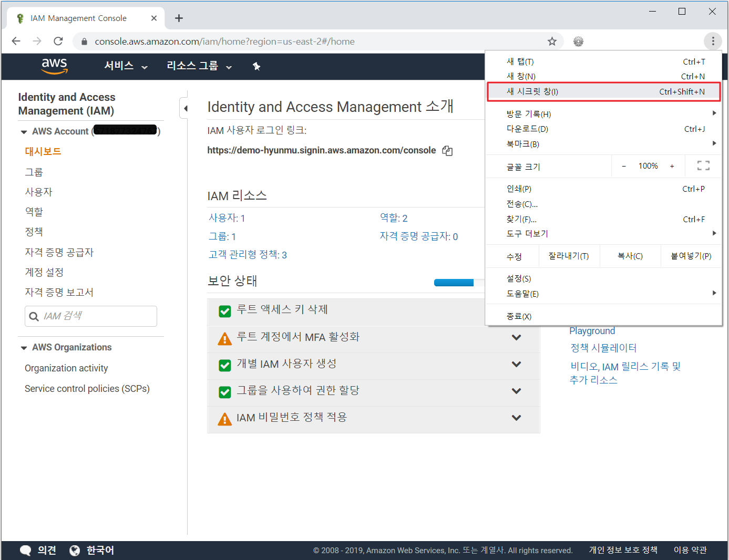Click the feedback speech bubble icon

point(25,550)
